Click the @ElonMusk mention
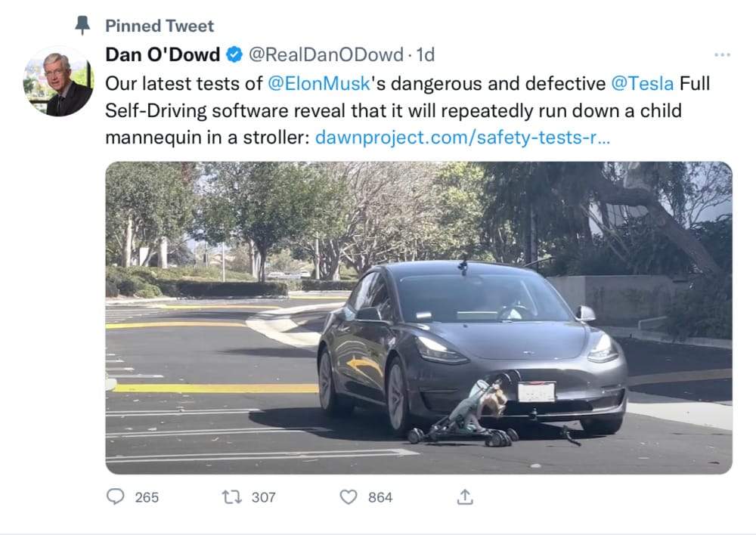 click(318, 83)
